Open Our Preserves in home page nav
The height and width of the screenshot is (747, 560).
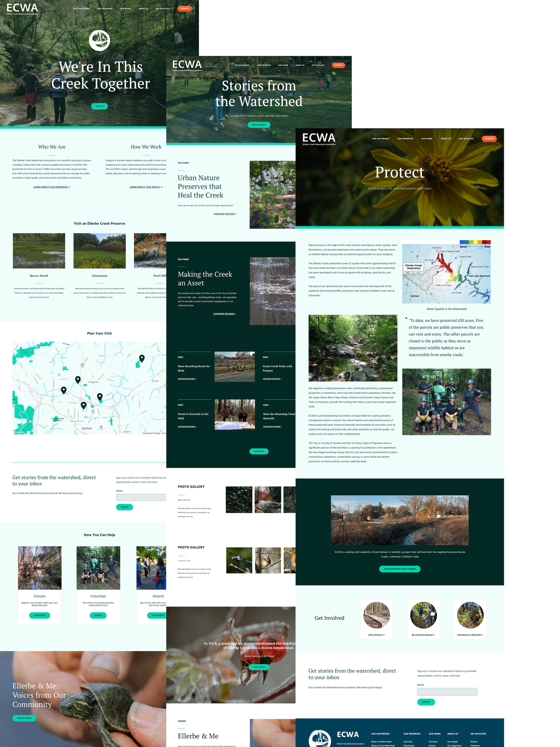coord(105,9)
